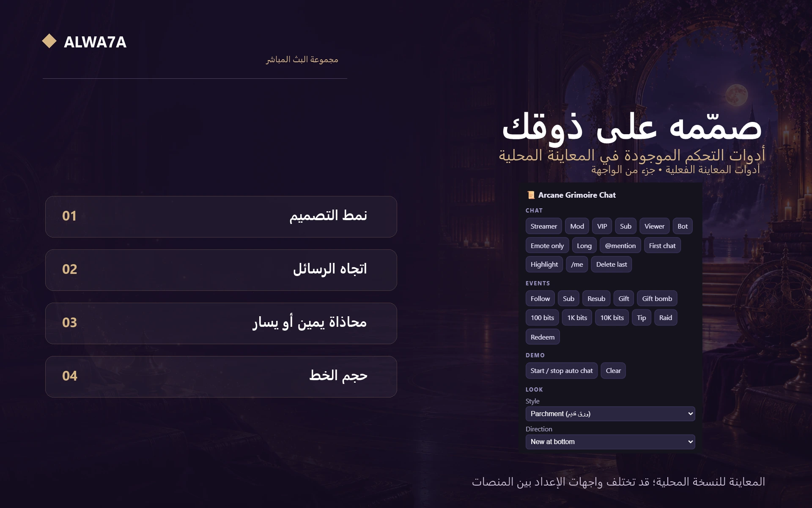Send a 100 bits cheer
Screen dimensions: 812x508
click(542, 318)
